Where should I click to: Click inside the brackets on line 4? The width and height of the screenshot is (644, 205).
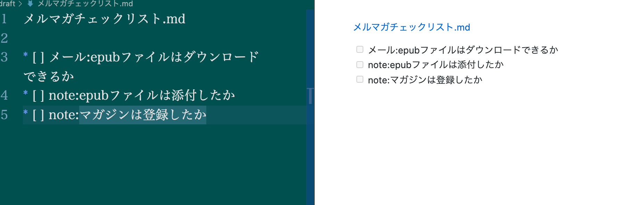coord(38,96)
